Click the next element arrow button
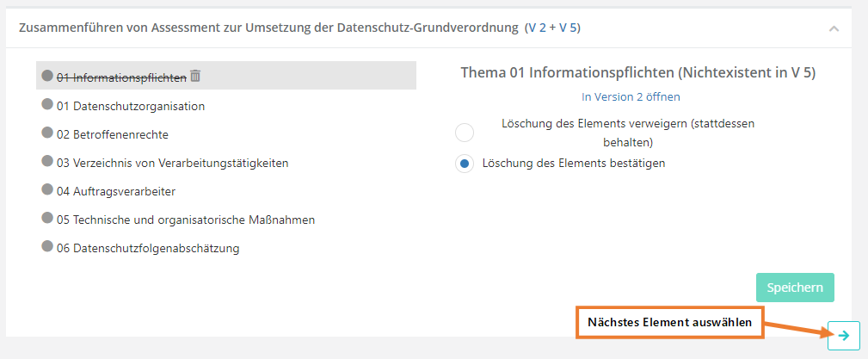Viewport: 868px width, 359px height. click(843, 336)
